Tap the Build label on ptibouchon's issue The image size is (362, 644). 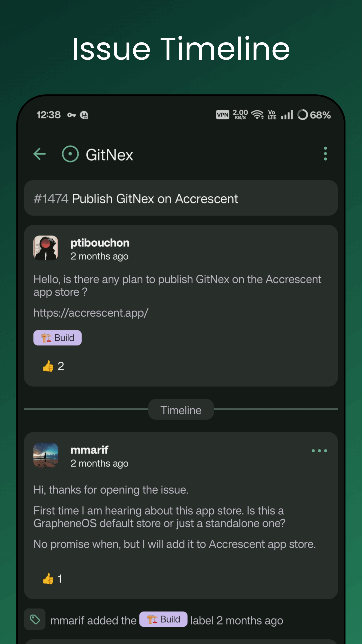[57, 338]
